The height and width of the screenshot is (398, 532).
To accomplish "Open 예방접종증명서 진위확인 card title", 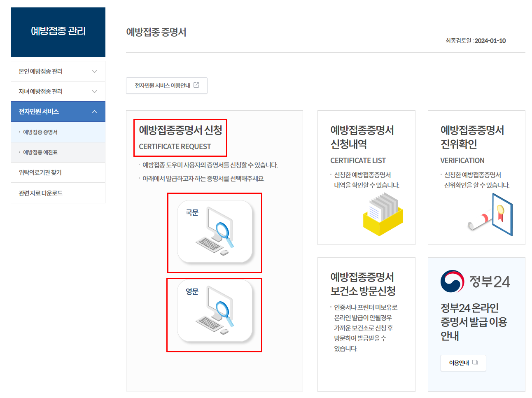I will coord(472,137).
